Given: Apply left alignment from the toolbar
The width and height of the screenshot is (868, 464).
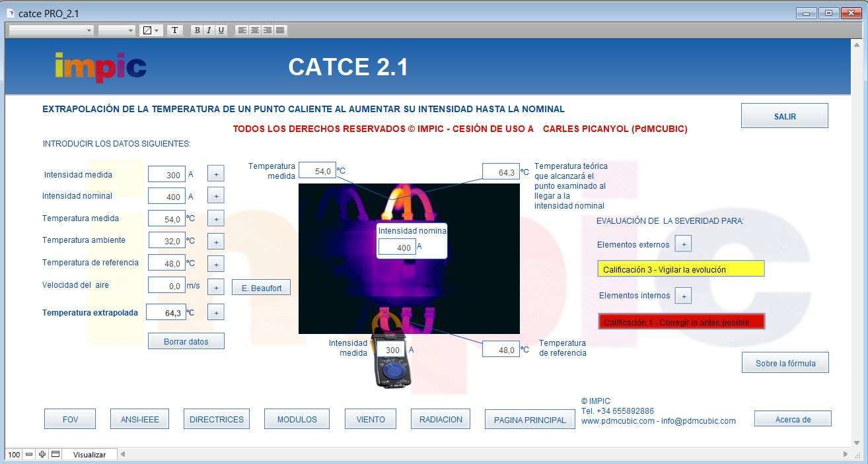Looking at the screenshot, I should (241, 30).
